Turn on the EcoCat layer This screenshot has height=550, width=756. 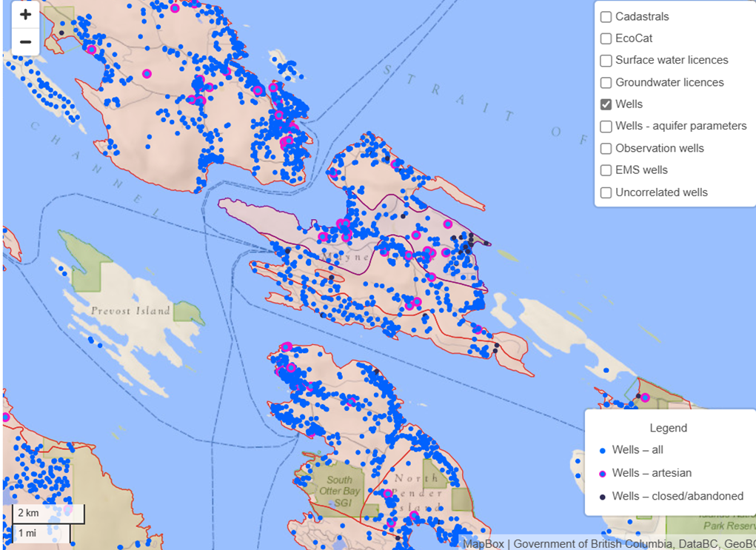606,38
